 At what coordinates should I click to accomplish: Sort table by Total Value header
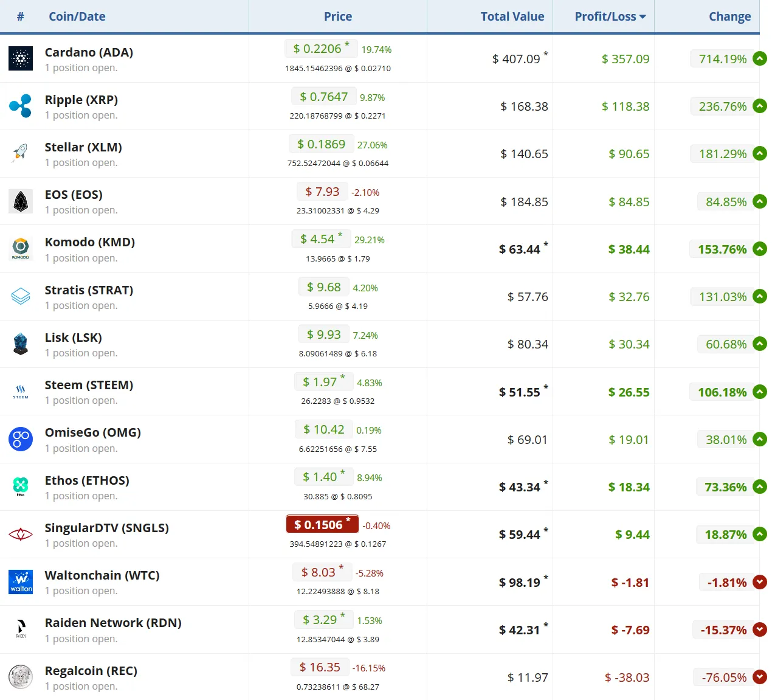coord(512,16)
